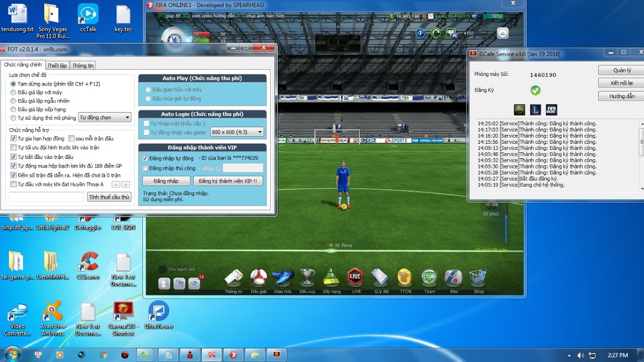Switch to the Chức năng chính tab
Viewport: 644px width, 362px height.
click(23, 65)
